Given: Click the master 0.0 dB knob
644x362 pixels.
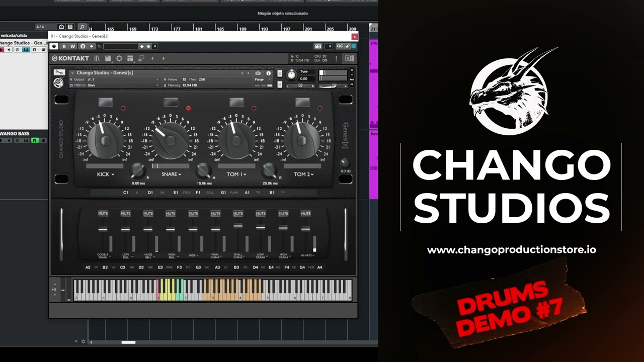Looking at the screenshot, I should [345, 163].
